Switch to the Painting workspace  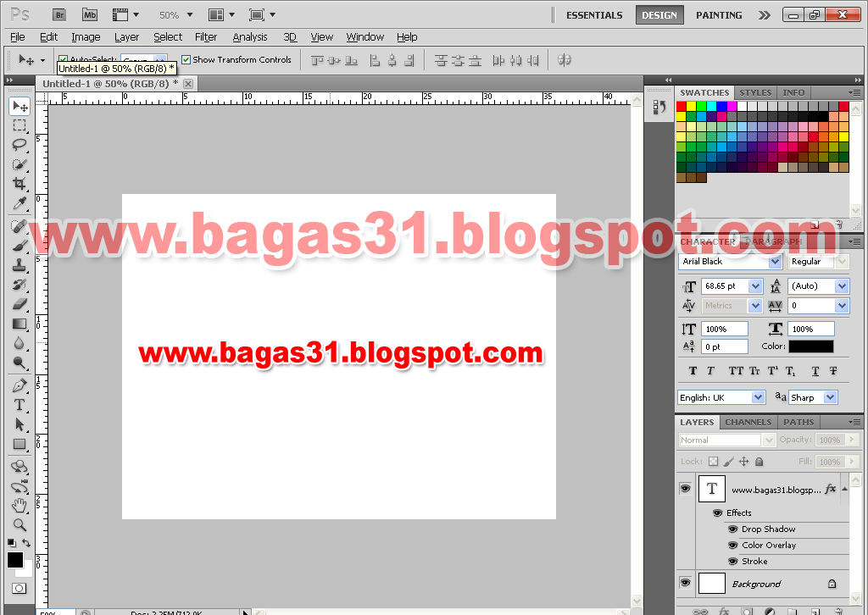(719, 15)
